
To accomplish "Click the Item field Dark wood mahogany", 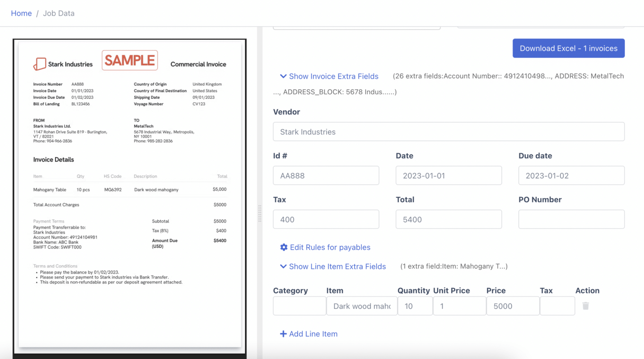I will (x=362, y=306).
